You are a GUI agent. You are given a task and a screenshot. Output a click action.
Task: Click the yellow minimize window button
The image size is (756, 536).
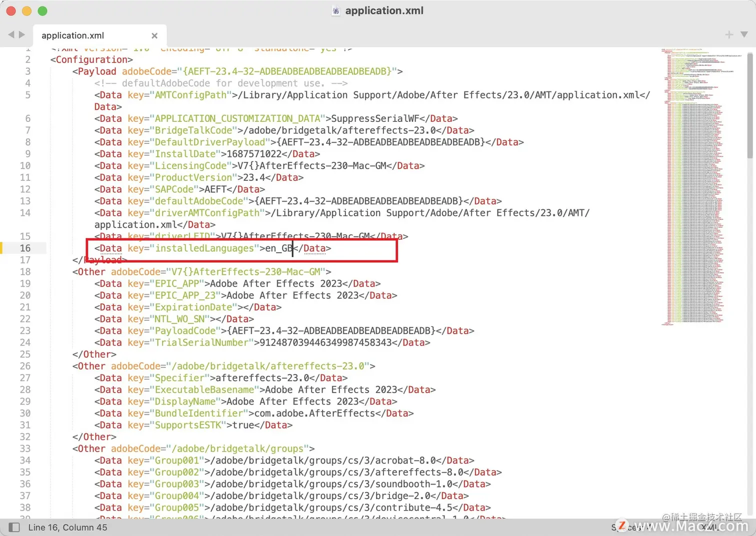click(27, 11)
